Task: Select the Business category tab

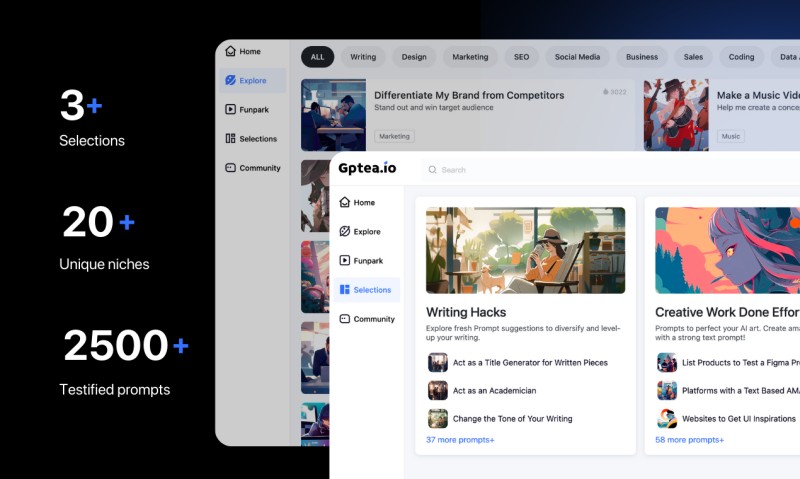Action: [642, 57]
